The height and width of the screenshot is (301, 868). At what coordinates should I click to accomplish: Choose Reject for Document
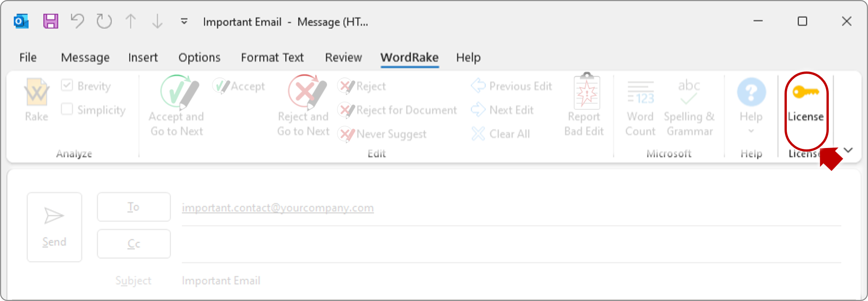397,110
